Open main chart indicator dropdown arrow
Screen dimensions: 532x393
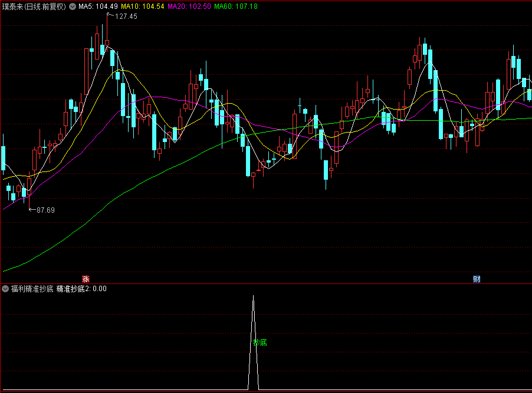[x=73, y=6]
